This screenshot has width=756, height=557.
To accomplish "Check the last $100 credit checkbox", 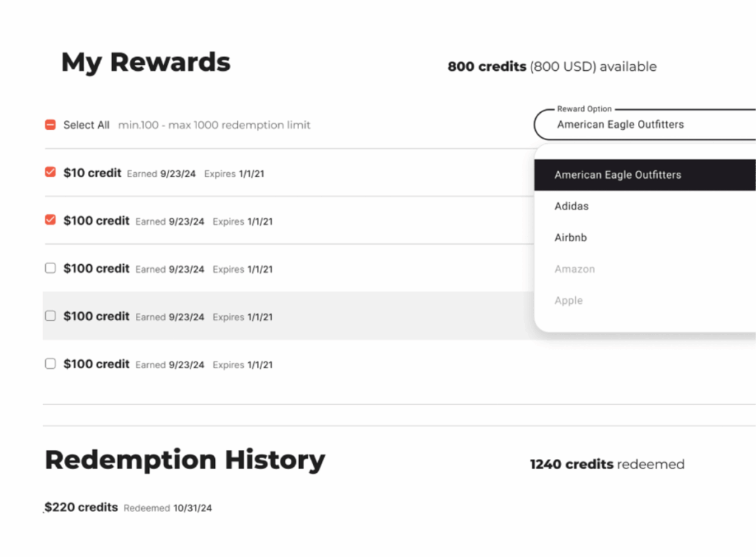I will pos(50,363).
